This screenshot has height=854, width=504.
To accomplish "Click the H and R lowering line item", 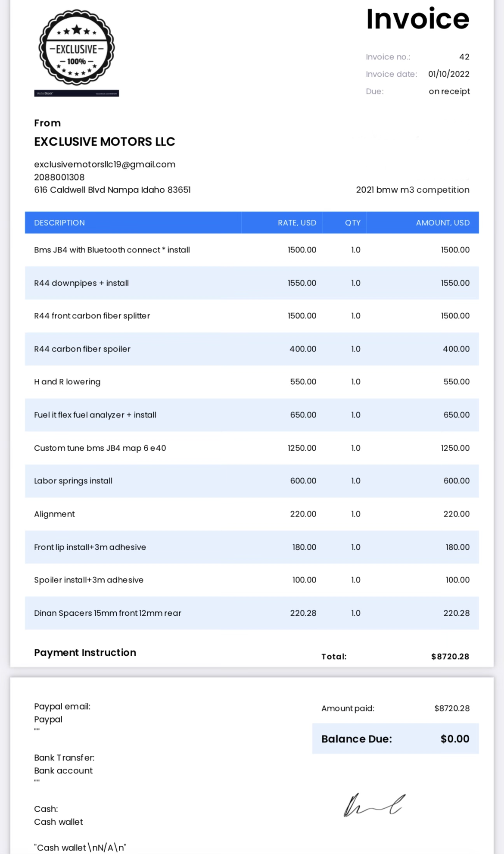I will (67, 382).
